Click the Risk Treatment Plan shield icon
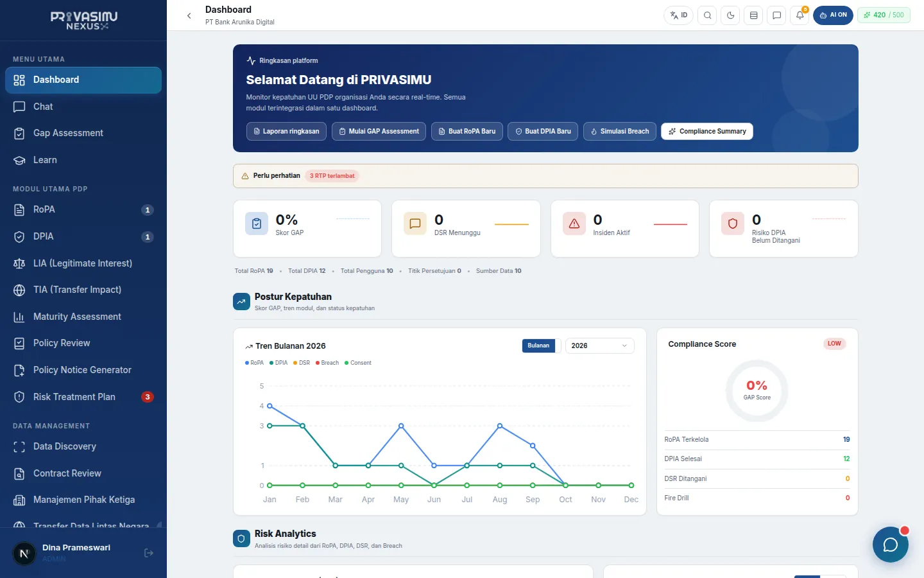924x578 pixels. (x=19, y=397)
